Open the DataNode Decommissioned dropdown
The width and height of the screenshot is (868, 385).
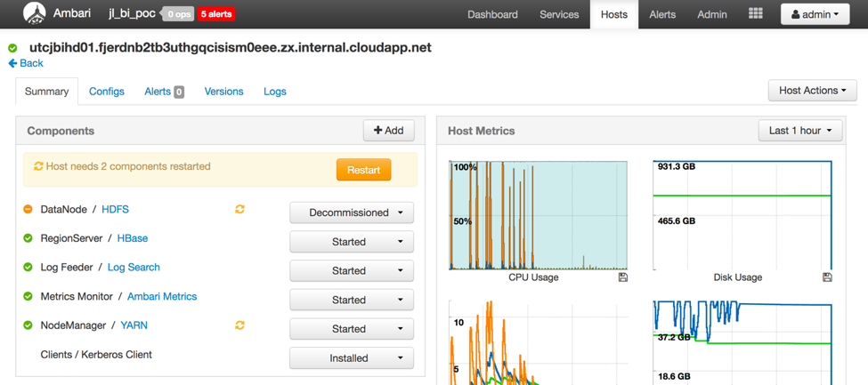(x=352, y=213)
